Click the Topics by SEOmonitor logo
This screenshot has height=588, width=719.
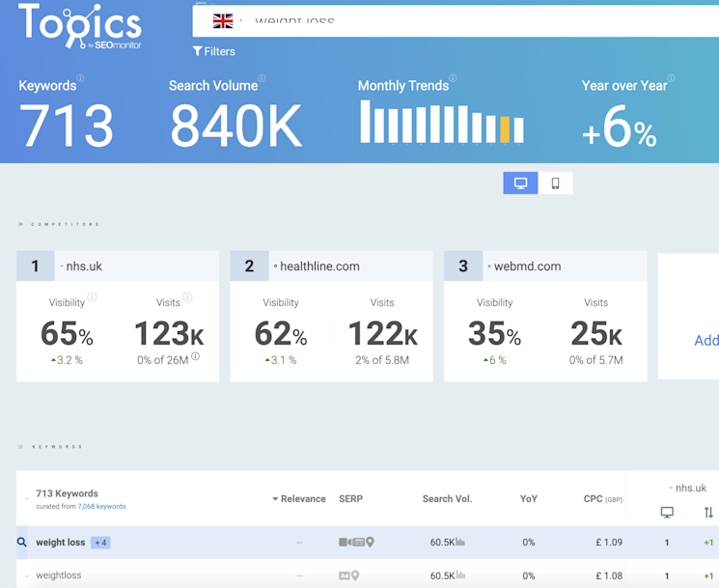pos(80,26)
